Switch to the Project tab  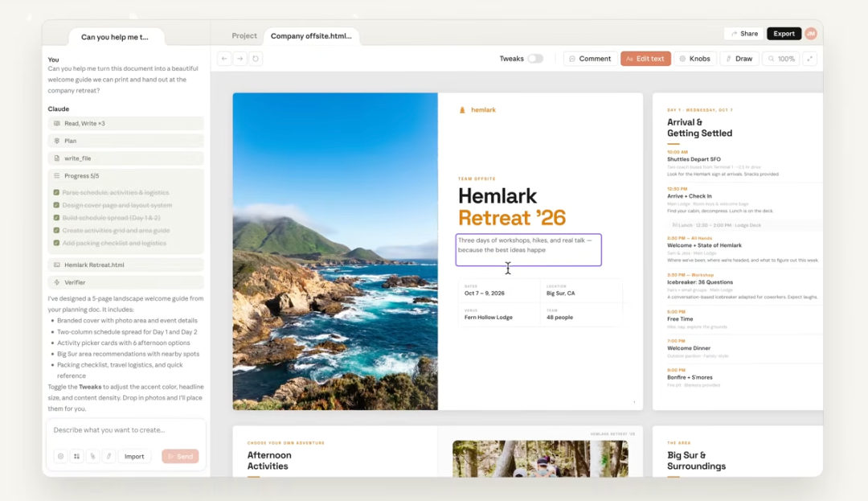(x=244, y=36)
